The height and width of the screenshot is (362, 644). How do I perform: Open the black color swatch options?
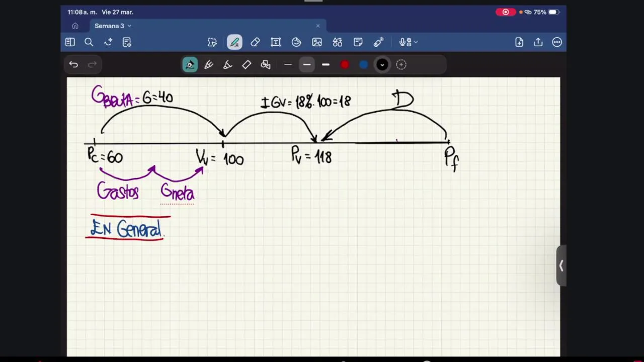382,64
